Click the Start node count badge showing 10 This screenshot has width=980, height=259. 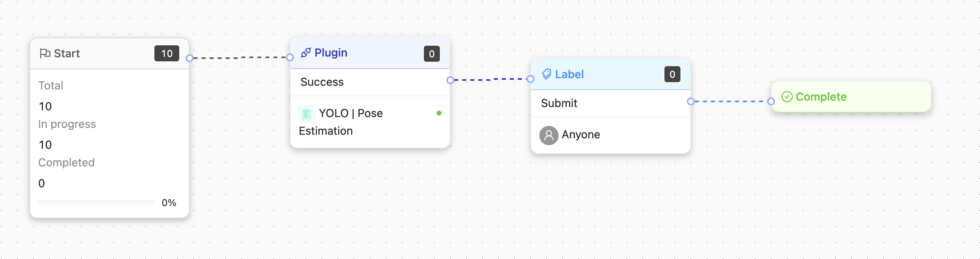point(166,53)
